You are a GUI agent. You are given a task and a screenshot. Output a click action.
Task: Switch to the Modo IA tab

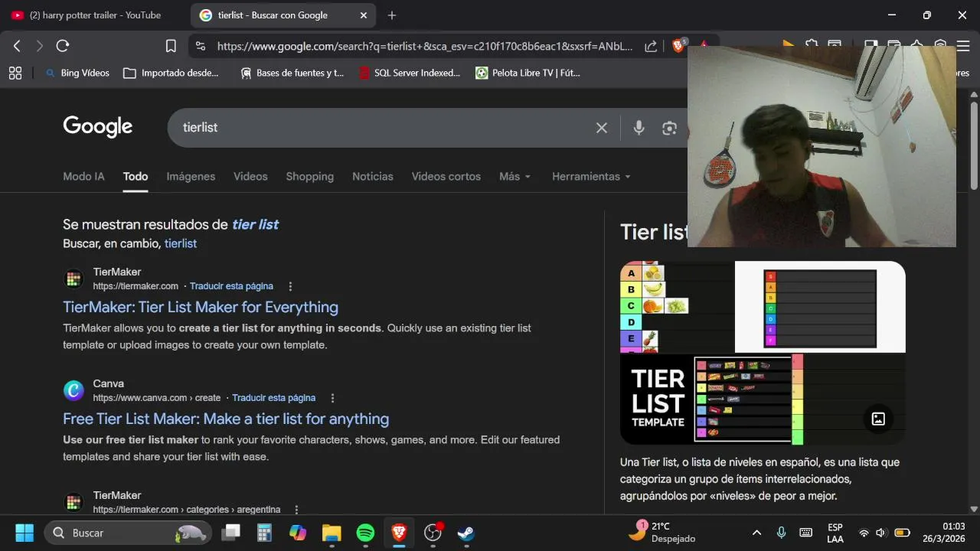tap(83, 177)
